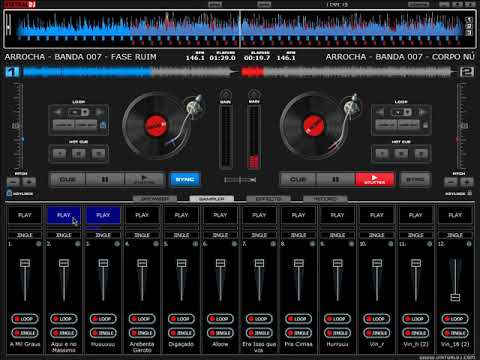Click the round button on sampler slot 7
Image resolution: width=480 pixels, height=360 pixels.
click(x=273, y=244)
